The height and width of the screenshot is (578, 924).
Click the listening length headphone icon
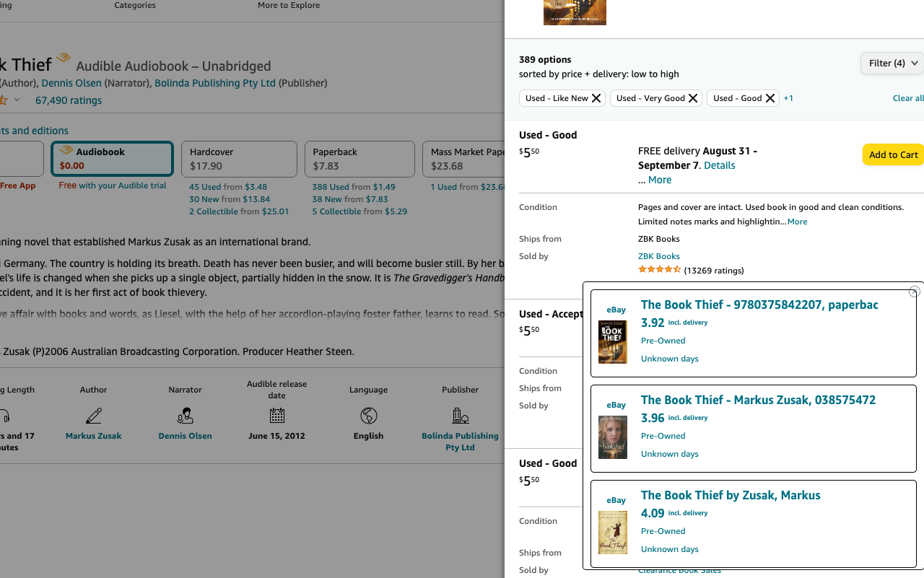pos(4,416)
